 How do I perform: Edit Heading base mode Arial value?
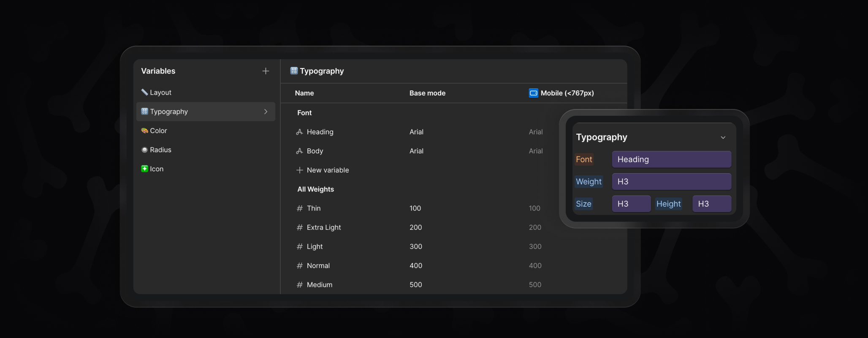point(416,132)
